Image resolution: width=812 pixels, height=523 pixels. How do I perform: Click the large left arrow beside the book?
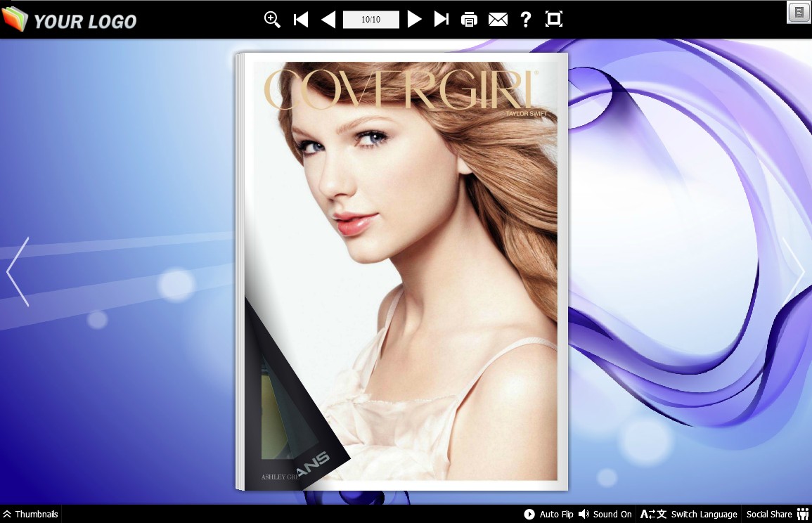coord(18,271)
